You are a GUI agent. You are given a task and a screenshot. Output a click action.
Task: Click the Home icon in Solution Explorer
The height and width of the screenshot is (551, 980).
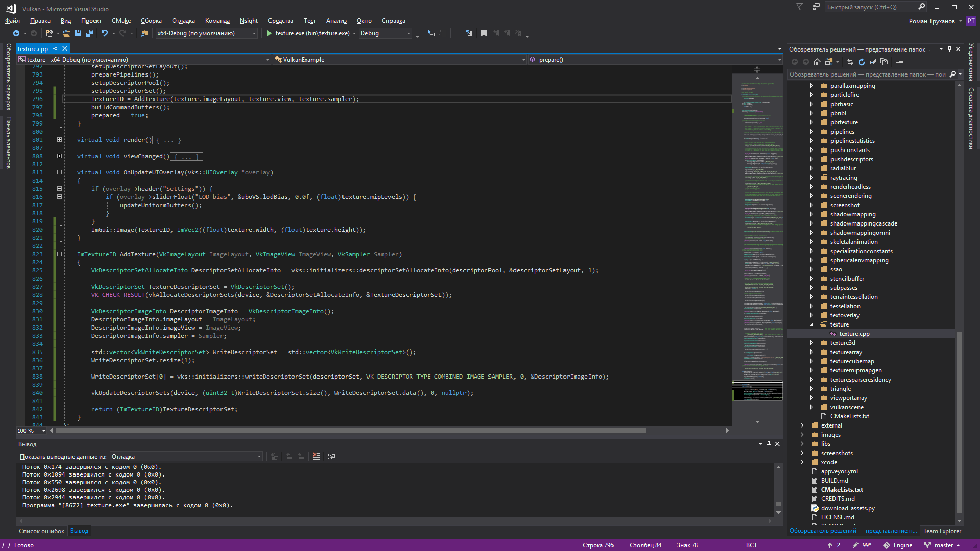tap(817, 62)
